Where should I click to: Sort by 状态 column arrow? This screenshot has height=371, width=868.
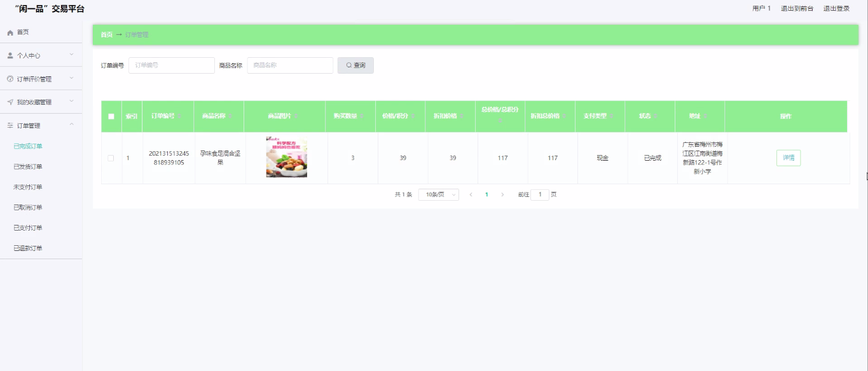click(656, 117)
